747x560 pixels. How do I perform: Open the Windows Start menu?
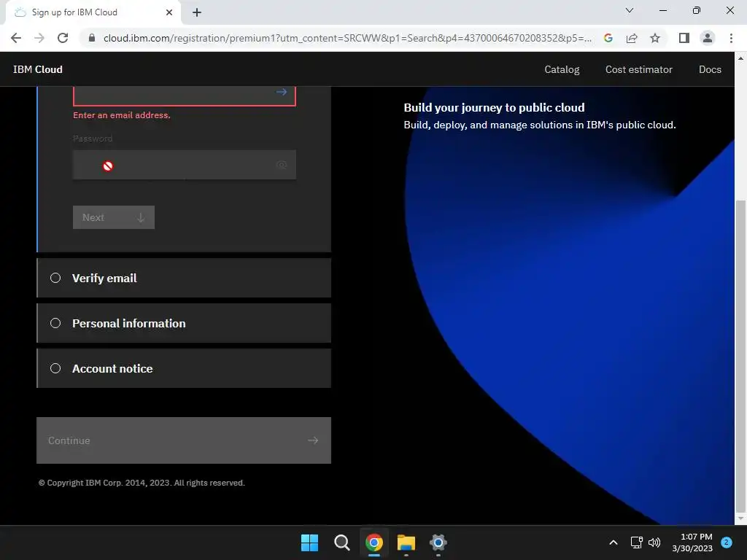click(309, 542)
